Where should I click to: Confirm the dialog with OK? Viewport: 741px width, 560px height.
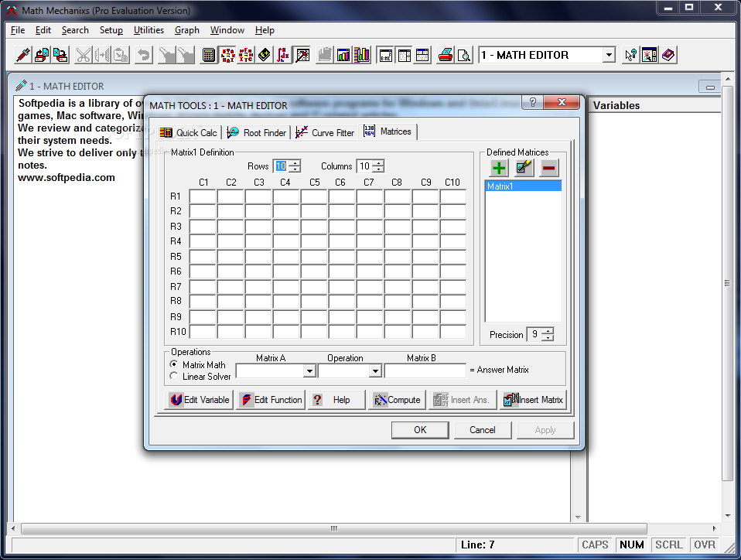point(420,430)
